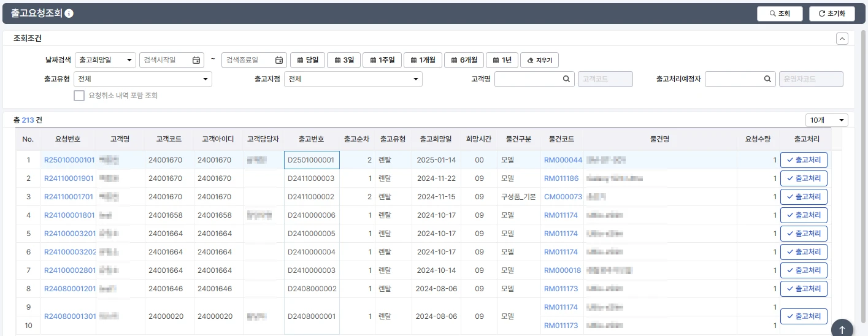This screenshot has width=868, height=336.
Task: Open the 출고지점 전체 dropdown
Action: coord(353,79)
